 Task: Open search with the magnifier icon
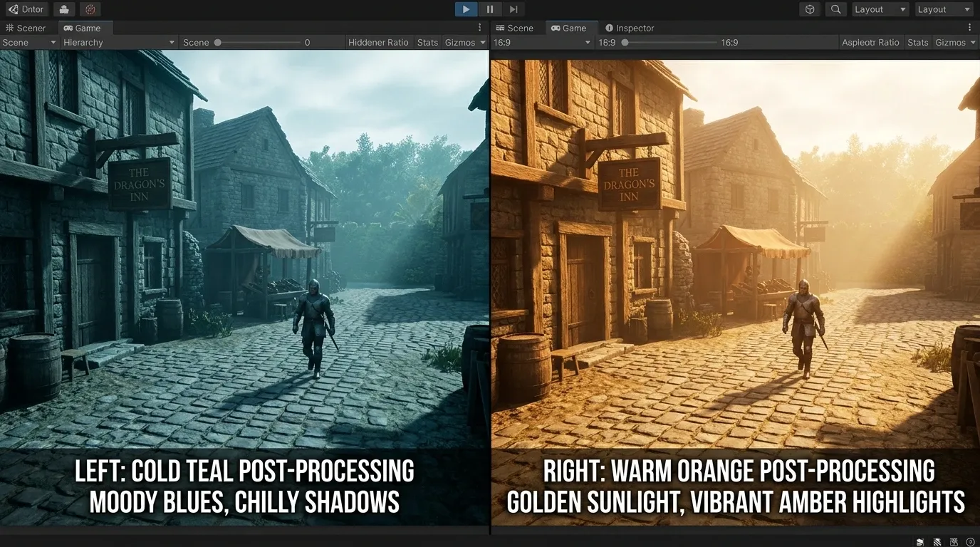(836, 9)
